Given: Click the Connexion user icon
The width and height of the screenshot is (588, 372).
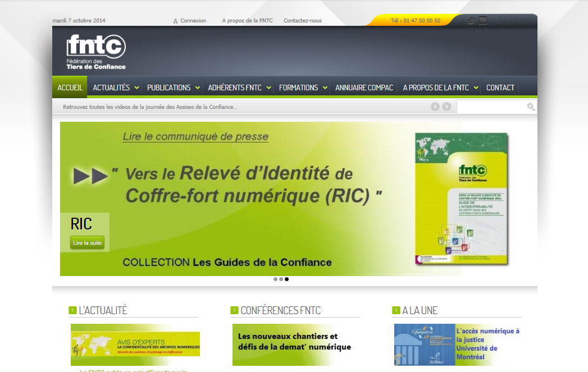Looking at the screenshot, I should click(x=175, y=21).
